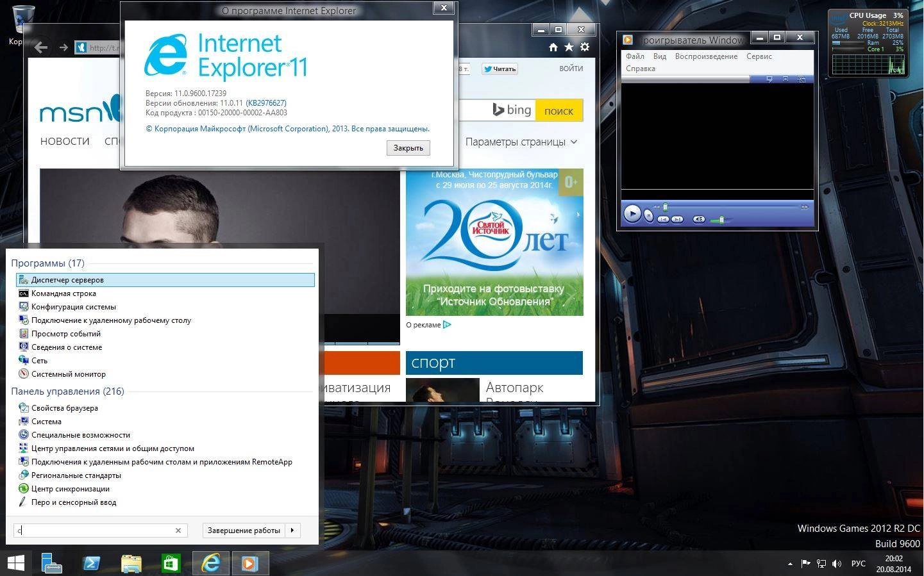Expand the shutdown options arrow

pos(292,531)
